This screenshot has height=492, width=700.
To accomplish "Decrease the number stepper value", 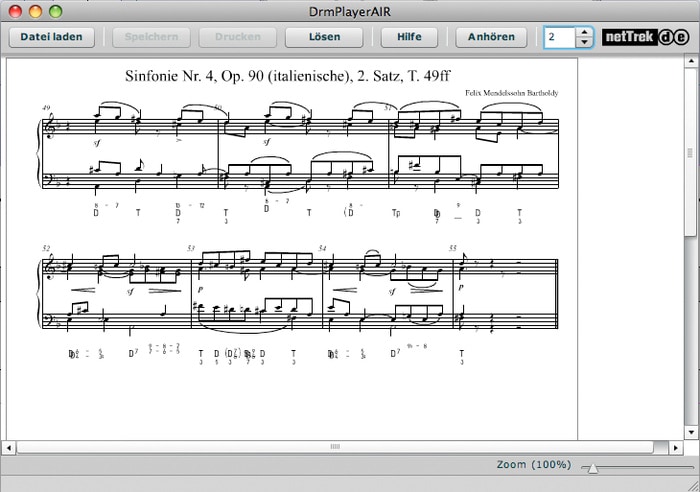I will pos(584,42).
